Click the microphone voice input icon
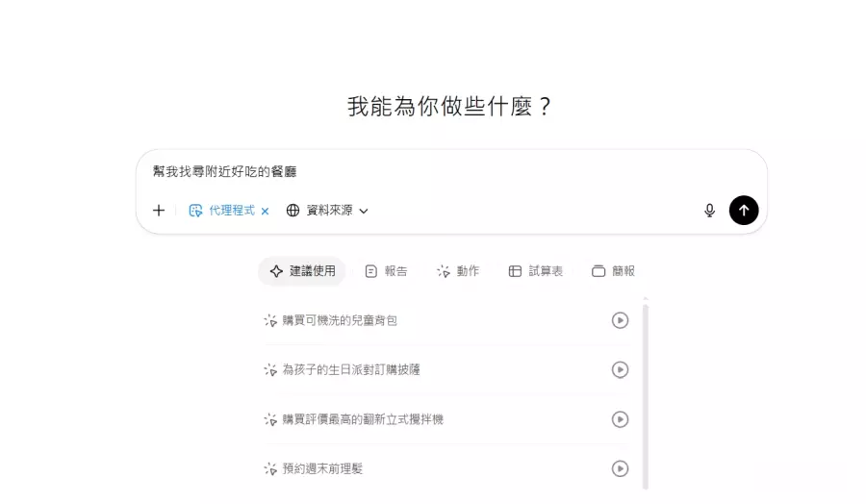This screenshot has width=866, height=504. 710,211
